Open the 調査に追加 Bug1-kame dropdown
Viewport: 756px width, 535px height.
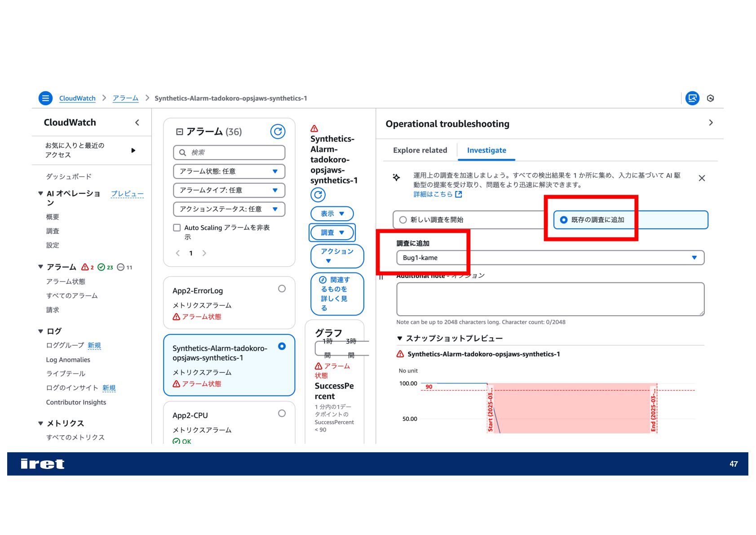(x=550, y=258)
